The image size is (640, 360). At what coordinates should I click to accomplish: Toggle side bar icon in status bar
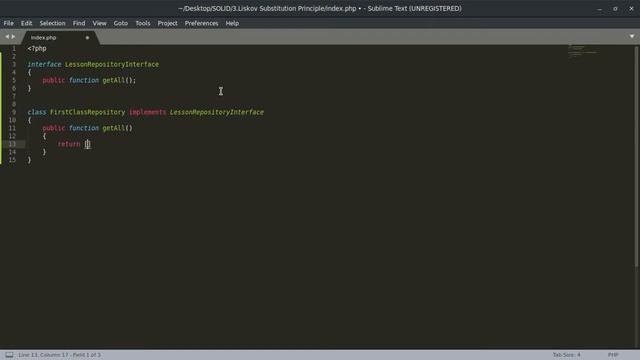(9, 355)
